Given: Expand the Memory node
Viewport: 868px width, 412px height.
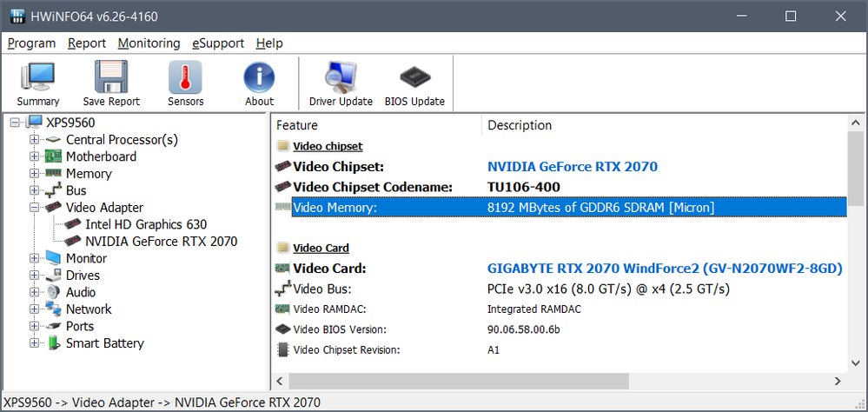Looking at the screenshot, I should (x=35, y=173).
